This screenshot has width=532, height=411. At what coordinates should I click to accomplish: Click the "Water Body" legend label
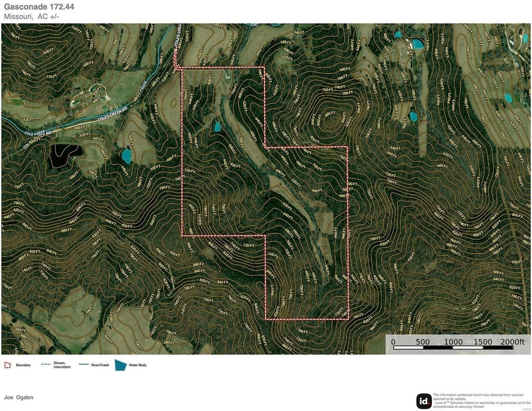(138, 365)
